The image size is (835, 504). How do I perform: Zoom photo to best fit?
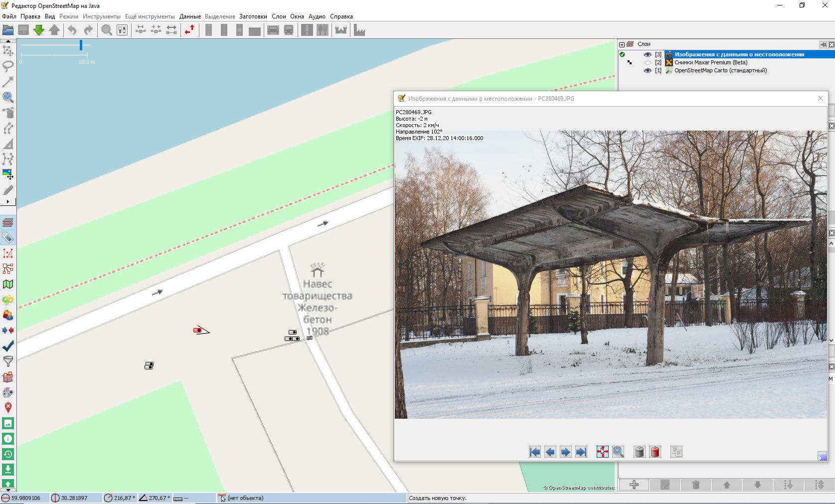[x=618, y=452]
